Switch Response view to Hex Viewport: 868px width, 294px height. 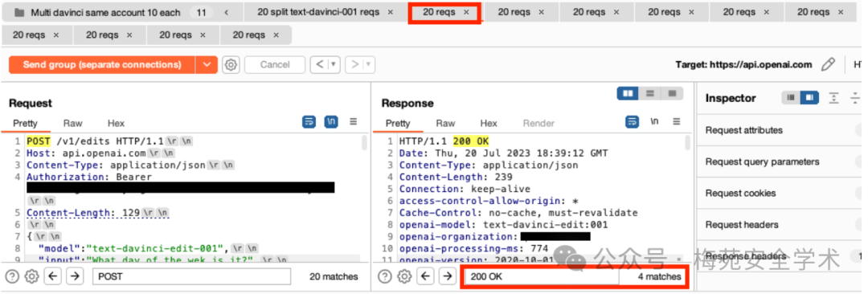(x=489, y=124)
